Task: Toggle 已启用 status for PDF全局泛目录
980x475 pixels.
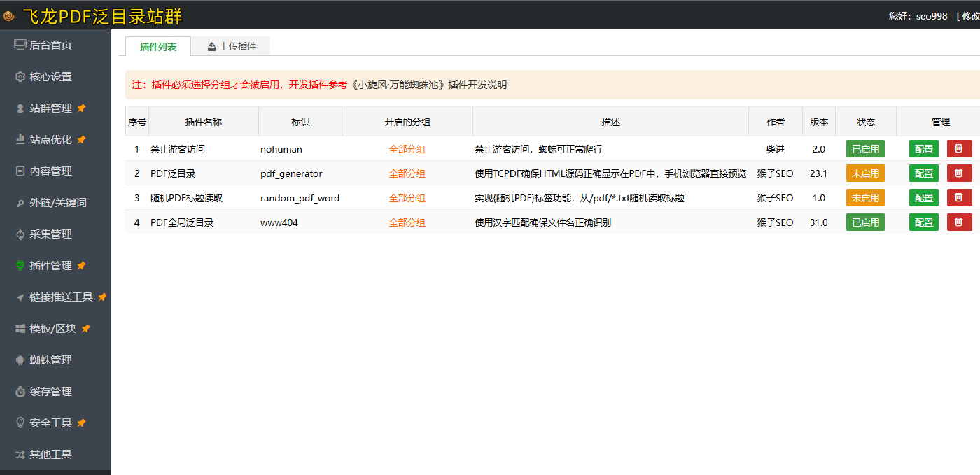Action: 865,222
